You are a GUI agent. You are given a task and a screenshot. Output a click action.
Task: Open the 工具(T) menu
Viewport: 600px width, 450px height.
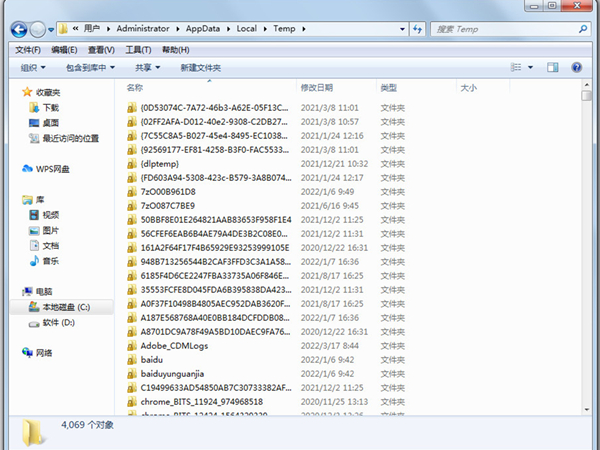click(137, 49)
